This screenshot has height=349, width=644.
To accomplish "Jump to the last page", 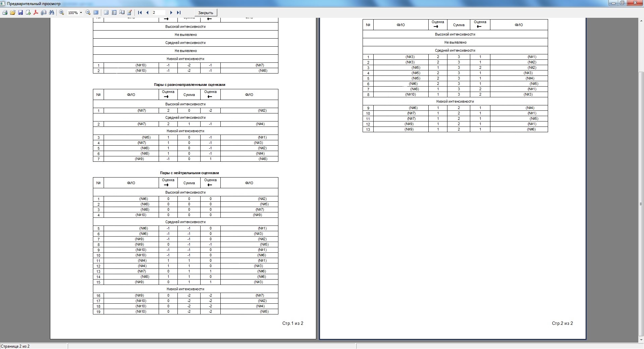I will (x=179, y=13).
